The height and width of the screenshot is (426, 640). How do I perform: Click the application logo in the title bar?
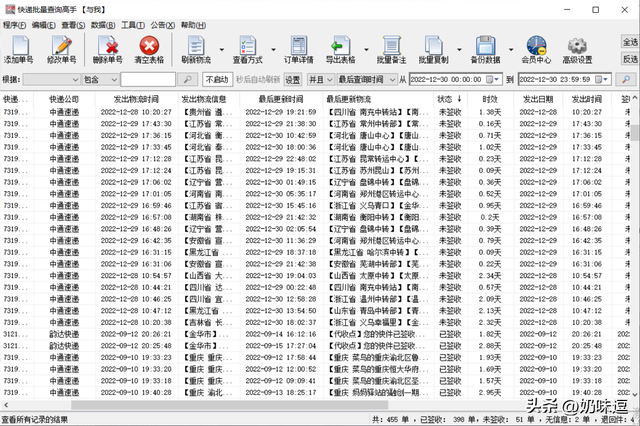click(10, 9)
